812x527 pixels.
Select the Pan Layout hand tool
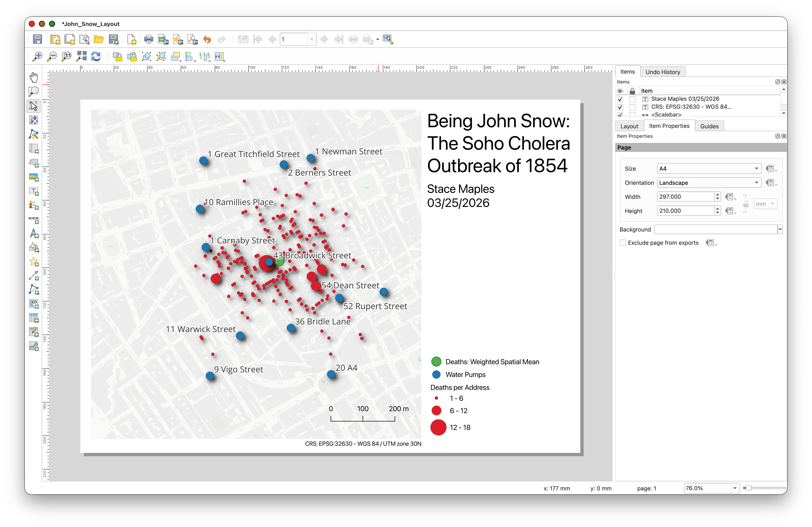(x=34, y=77)
